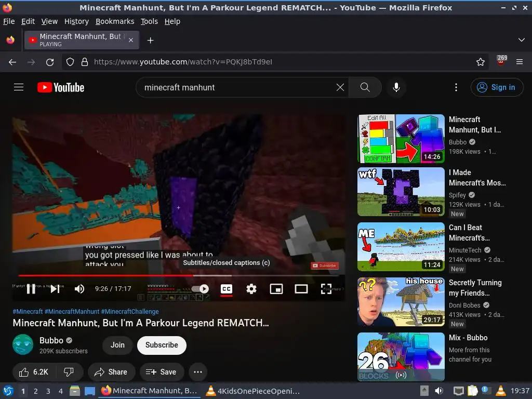Open Firefox Bookmarks menu
Screen dimensions: 532x399
[x=115, y=21]
